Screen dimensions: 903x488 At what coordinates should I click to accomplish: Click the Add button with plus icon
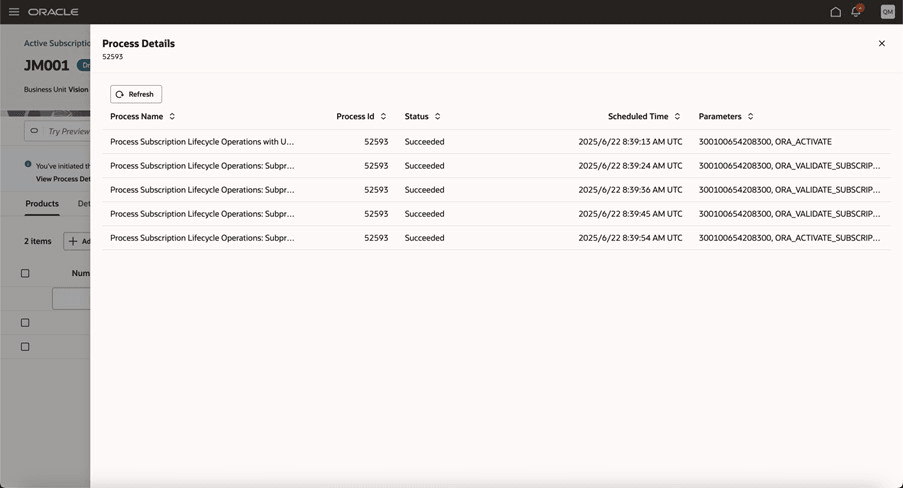[x=77, y=241]
